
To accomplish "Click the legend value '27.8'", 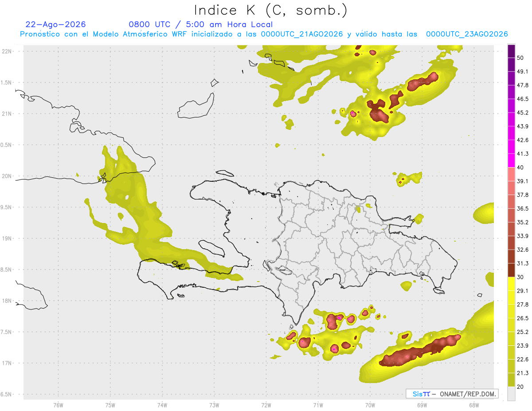I will pos(523,304).
